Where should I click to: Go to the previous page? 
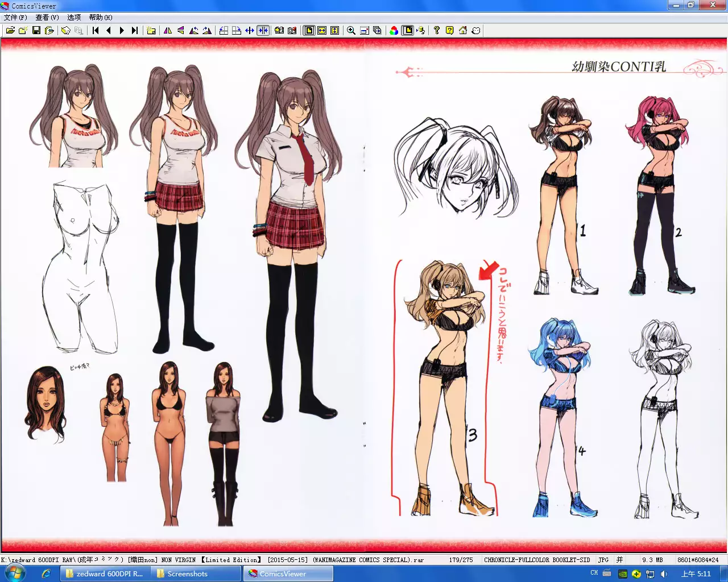point(109,31)
